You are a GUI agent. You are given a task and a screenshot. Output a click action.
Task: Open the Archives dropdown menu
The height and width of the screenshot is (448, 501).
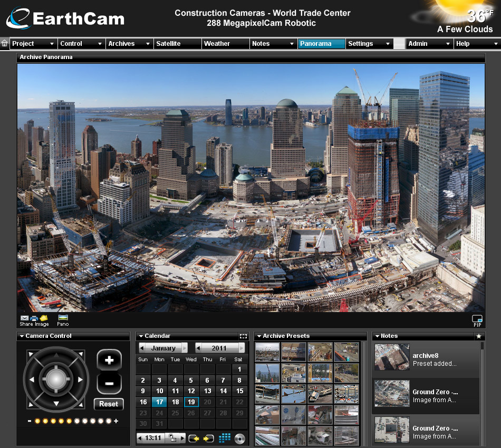pyautogui.click(x=129, y=43)
